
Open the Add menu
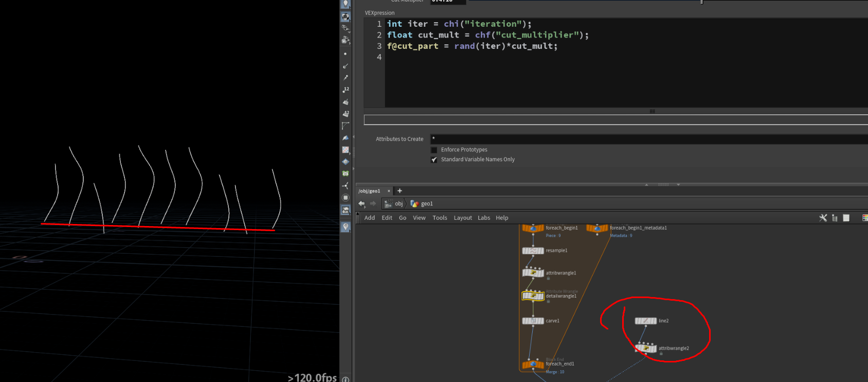click(370, 218)
